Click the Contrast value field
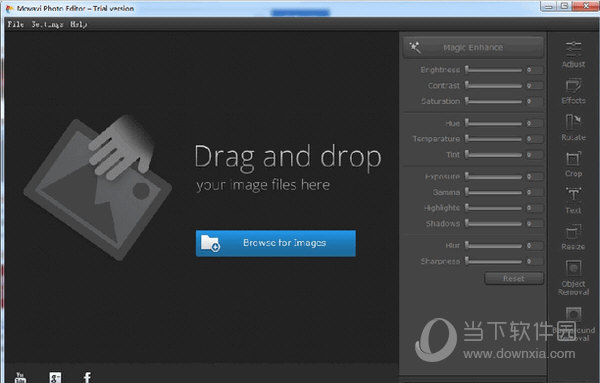 534,86
